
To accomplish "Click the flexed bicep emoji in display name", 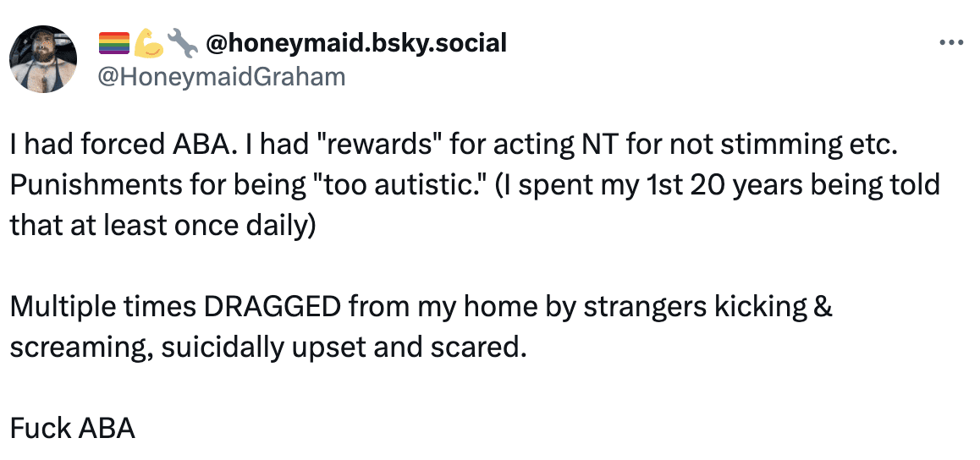I will [x=149, y=42].
